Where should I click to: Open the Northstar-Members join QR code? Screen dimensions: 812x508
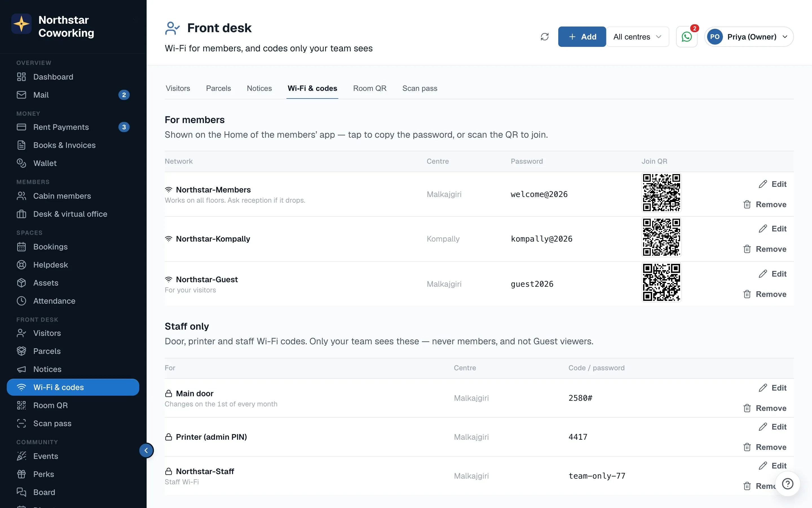tap(661, 192)
